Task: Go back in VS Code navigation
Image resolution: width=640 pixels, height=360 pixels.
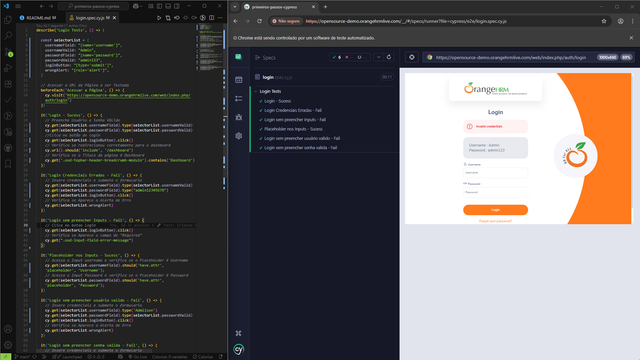Action: coord(42,6)
